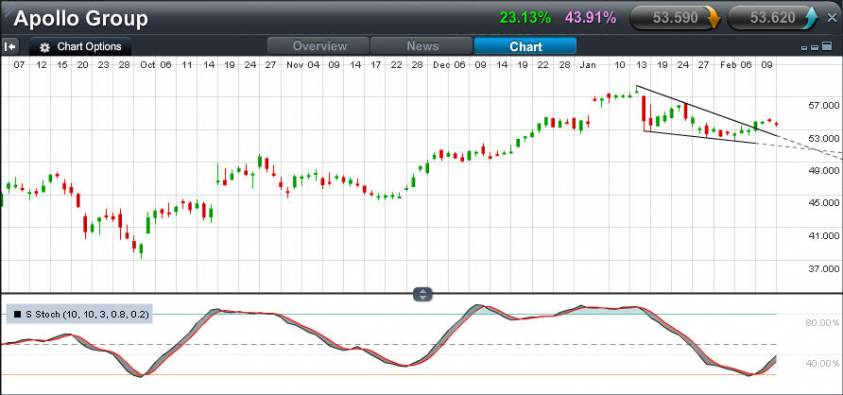The image size is (843, 395).
Task: Click the Chart Options gear icon
Action: tap(45, 47)
